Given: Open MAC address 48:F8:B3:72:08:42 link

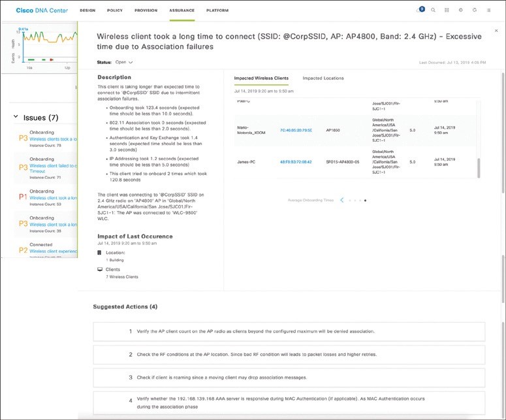Looking at the screenshot, I should tap(296, 162).
